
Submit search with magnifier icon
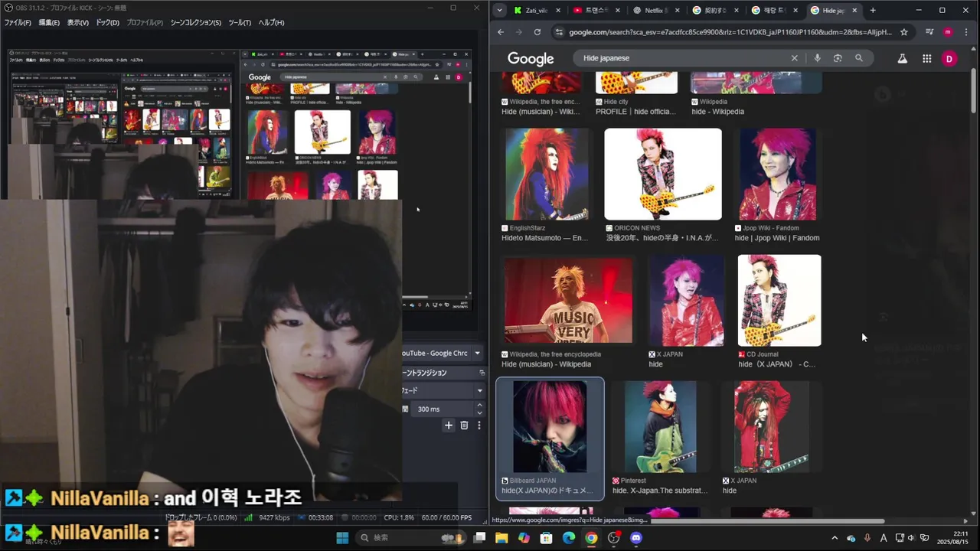(x=859, y=58)
